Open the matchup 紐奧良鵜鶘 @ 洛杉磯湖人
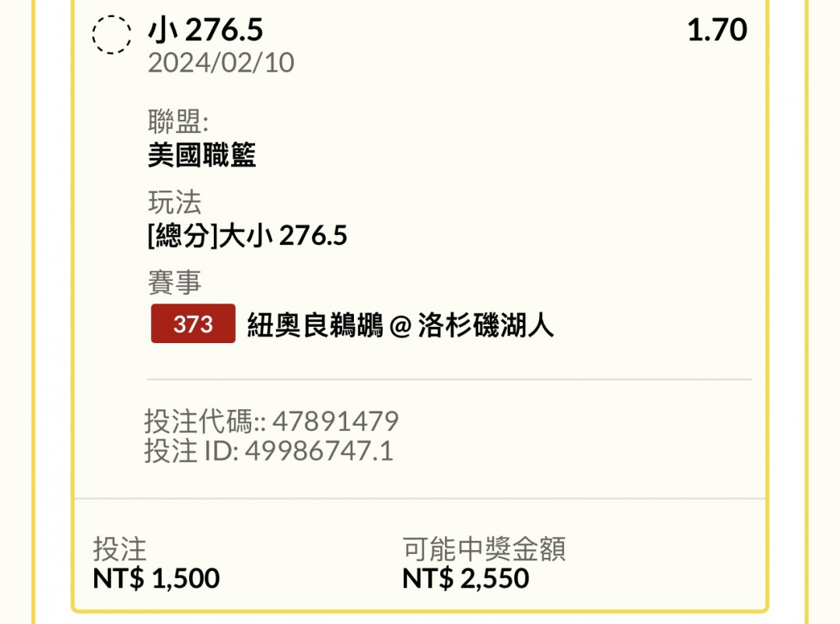 (x=401, y=324)
